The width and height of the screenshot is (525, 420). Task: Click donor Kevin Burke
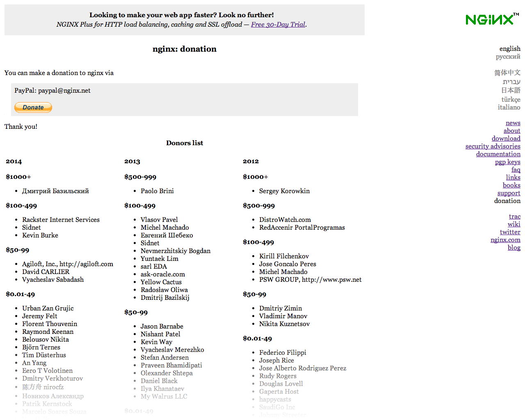(x=40, y=235)
